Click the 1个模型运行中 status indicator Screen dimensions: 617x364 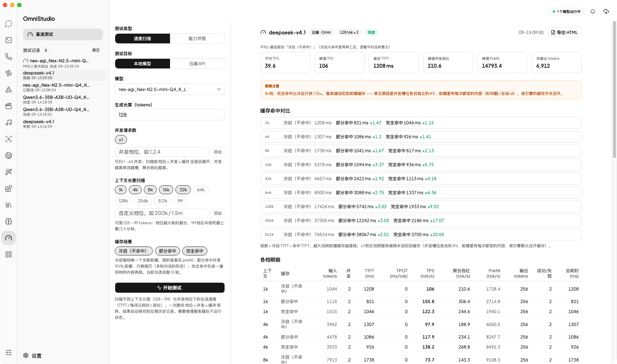(567, 11)
